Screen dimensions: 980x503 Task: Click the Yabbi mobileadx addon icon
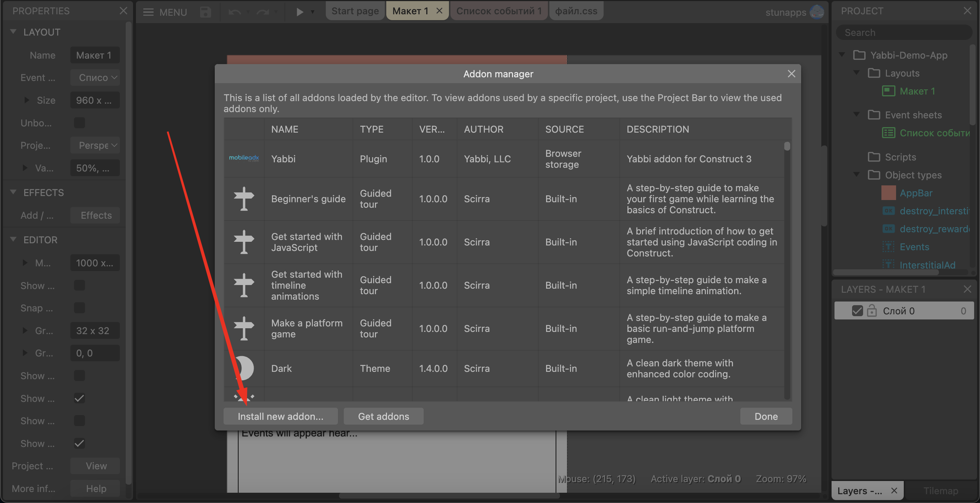[244, 158]
